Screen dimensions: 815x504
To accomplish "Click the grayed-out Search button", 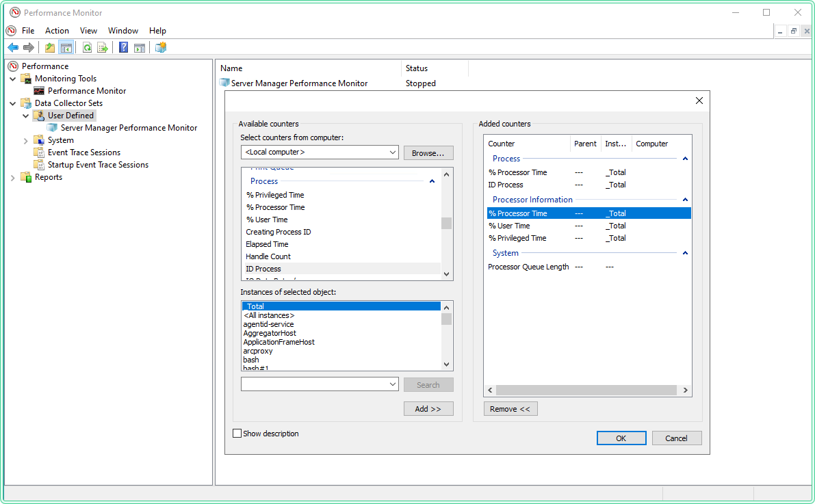I will point(428,384).
